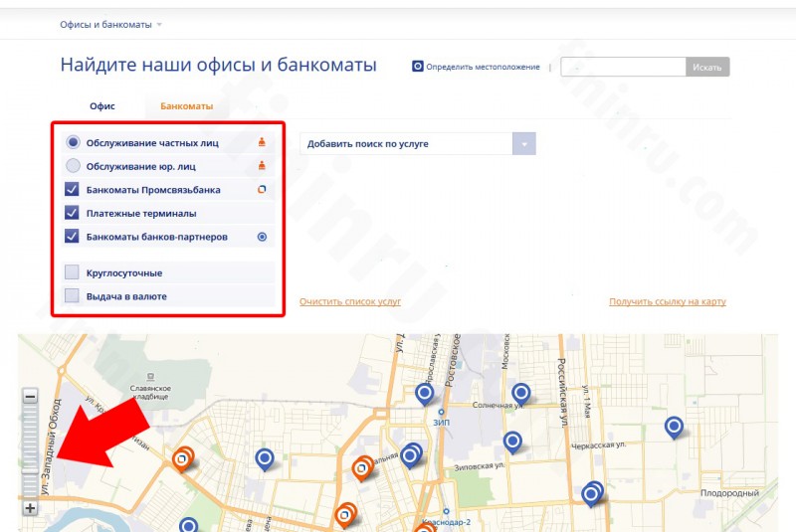Expand the Офисы и банкоматы menu

(x=110, y=24)
